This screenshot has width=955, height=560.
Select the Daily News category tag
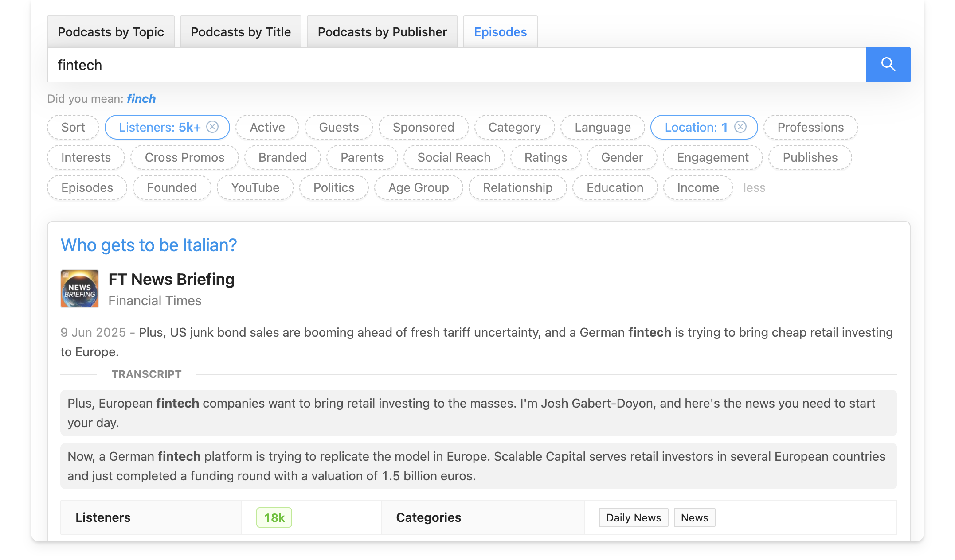click(633, 517)
